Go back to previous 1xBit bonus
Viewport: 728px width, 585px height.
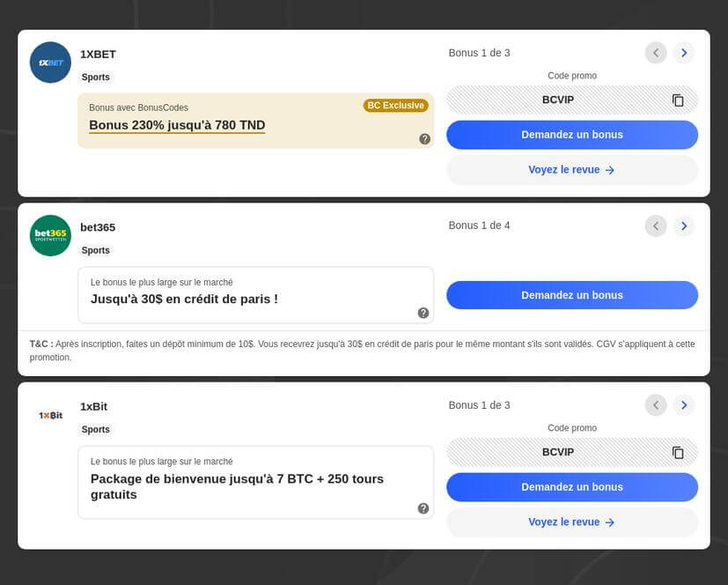click(x=656, y=405)
